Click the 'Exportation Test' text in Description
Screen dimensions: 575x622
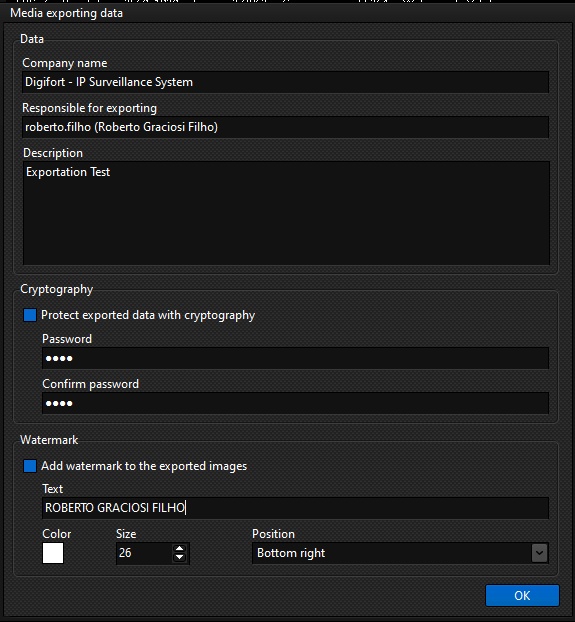tap(68, 172)
